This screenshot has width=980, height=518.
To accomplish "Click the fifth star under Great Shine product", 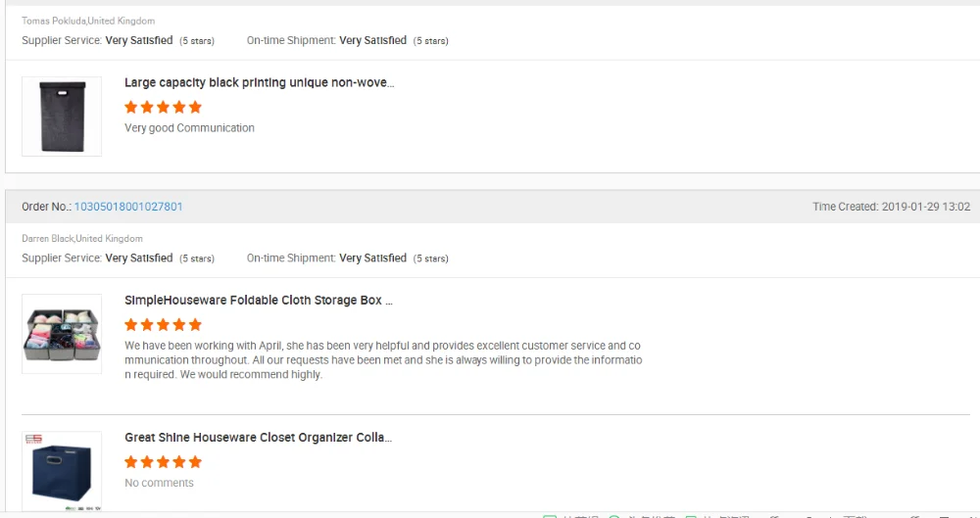I will (x=195, y=461).
